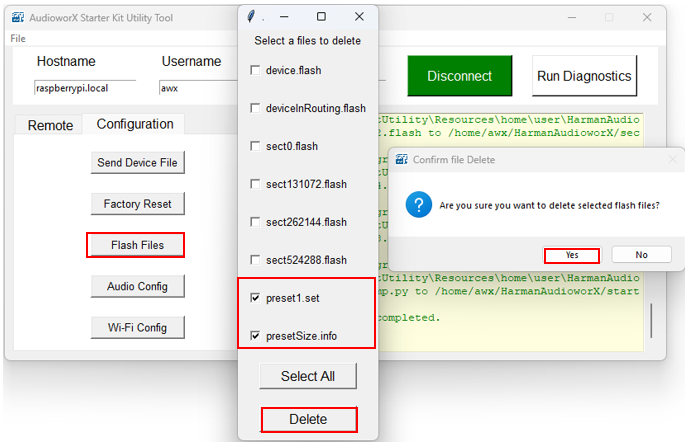Confirm deletion with Yes button
This screenshot has width=685, height=442.
tap(572, 255)
